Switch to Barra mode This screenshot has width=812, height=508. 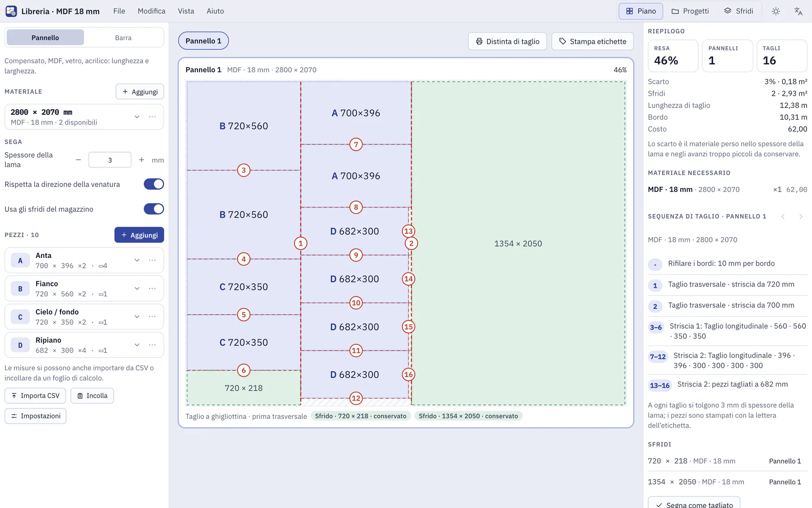123,37
